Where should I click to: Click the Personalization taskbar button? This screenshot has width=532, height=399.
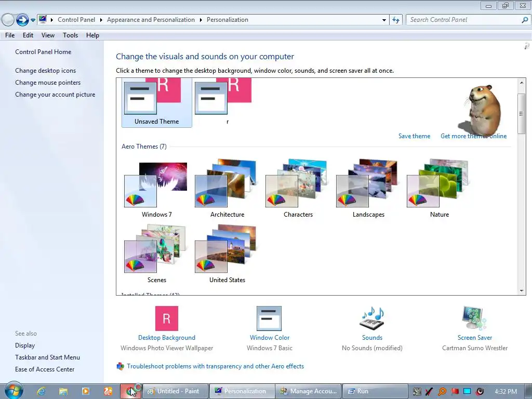pyautogui.click(x=242, y=391)
